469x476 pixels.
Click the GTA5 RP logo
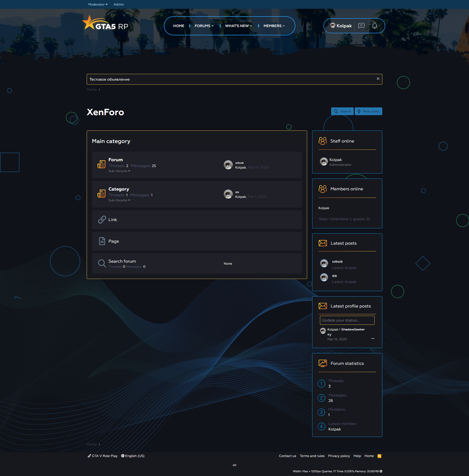[x=105, y=23]
